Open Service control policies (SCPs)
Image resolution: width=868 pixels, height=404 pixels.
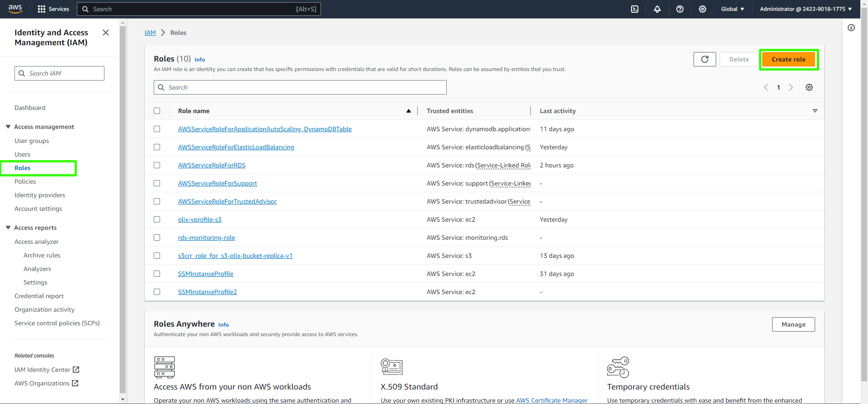(57, 323)
